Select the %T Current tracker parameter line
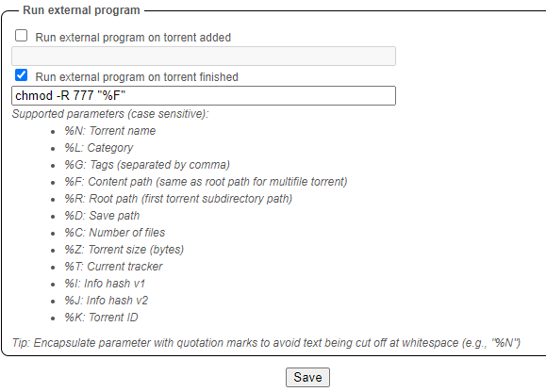 113,267
